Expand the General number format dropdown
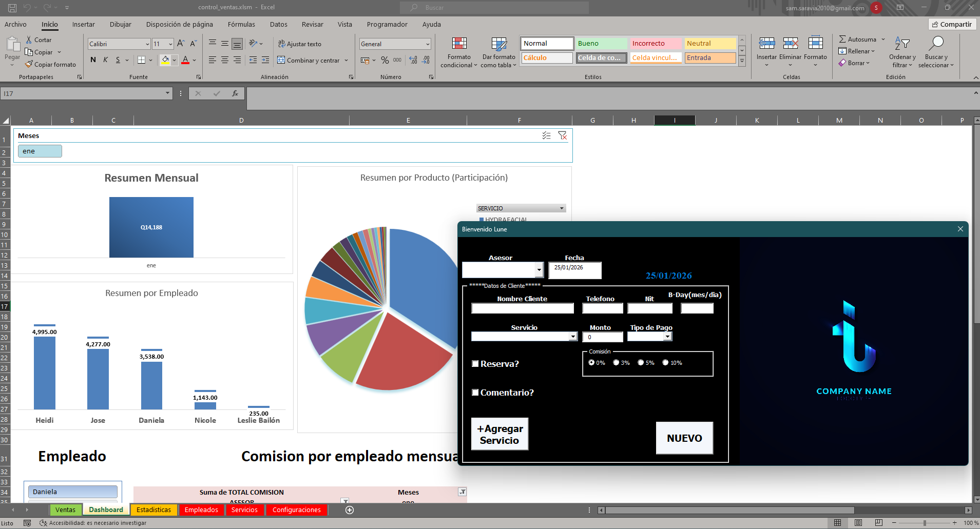The height and width of the screenshot is (529, 980). [x=428, y=44]
